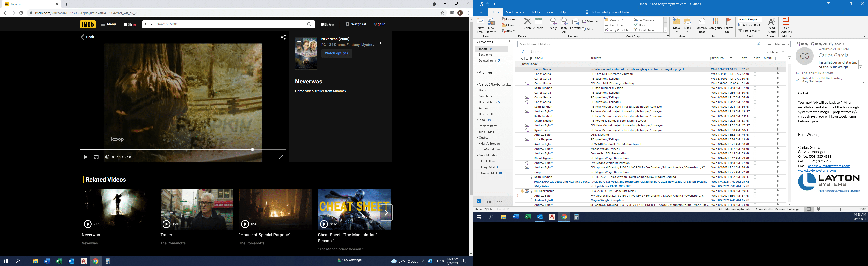This screenshot has width=868, height=266.
Task: Add Neverwas poster to watchlist
Action: pos(299,41)
